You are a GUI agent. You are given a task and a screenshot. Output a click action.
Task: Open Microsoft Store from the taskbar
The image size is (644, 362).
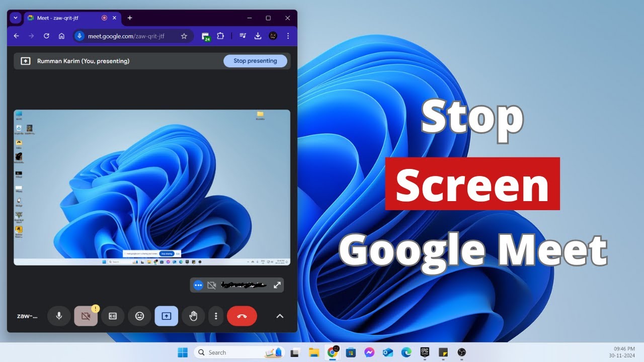point(351,352)
